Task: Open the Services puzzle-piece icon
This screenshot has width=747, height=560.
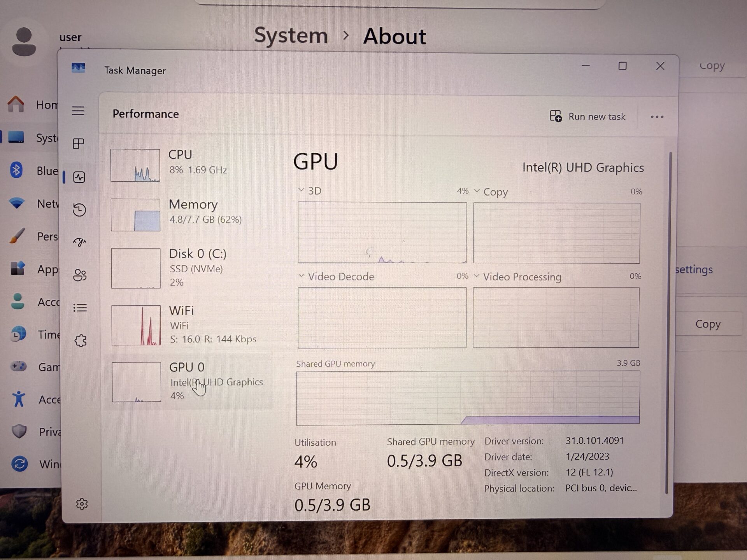Action: pos(81,341)
